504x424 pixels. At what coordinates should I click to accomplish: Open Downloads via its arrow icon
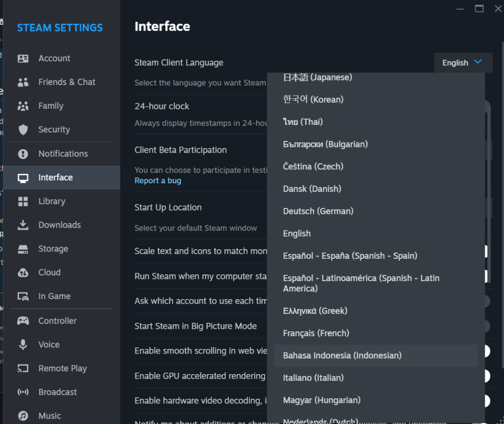tap(23, 225)
